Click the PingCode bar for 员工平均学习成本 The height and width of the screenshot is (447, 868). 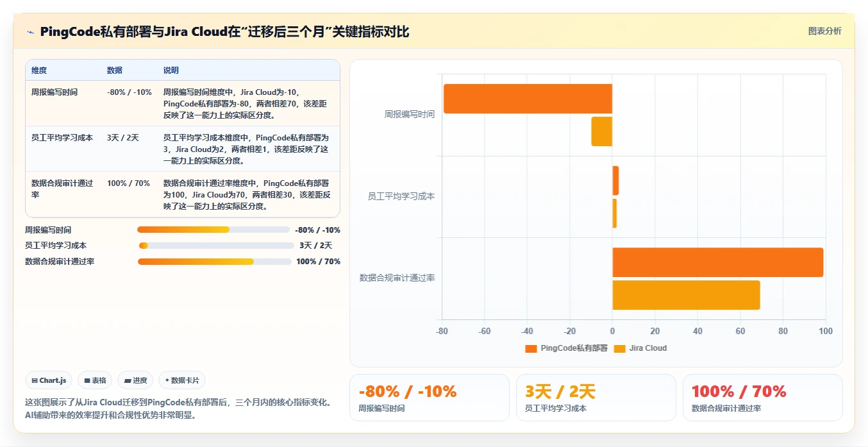coord(615,181)
